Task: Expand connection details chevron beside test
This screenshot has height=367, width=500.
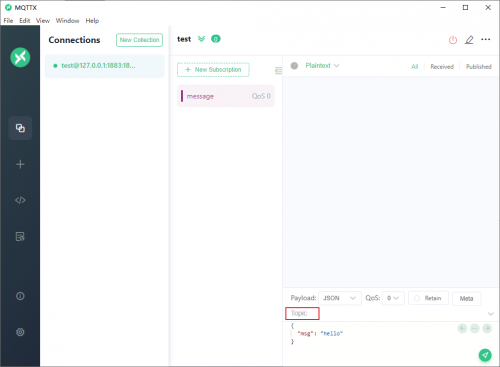Action: [x=201, y=39]
